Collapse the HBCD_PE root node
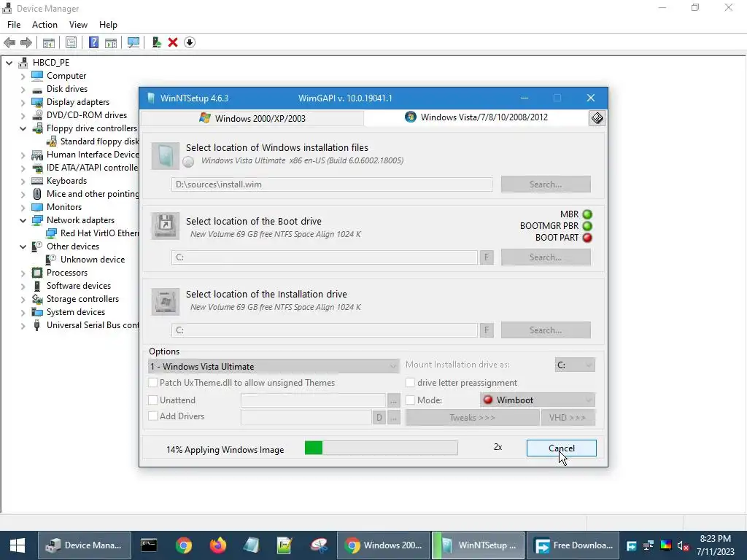The width and height of the screenshot is (747, 560). tap(9, 63)
